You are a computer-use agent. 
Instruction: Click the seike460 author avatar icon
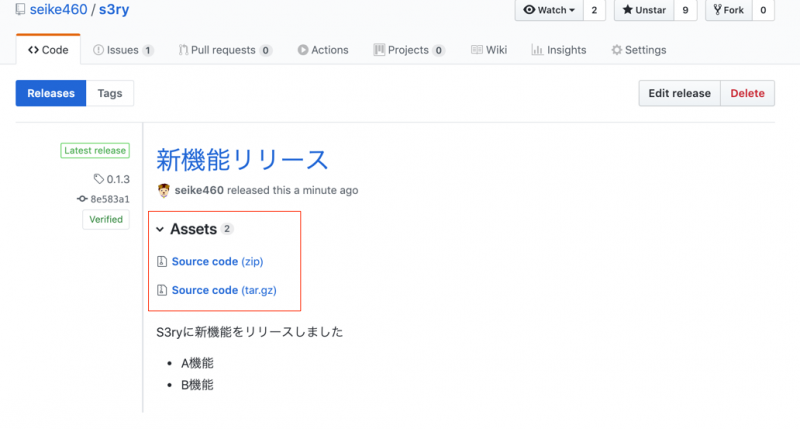(164, 190)
